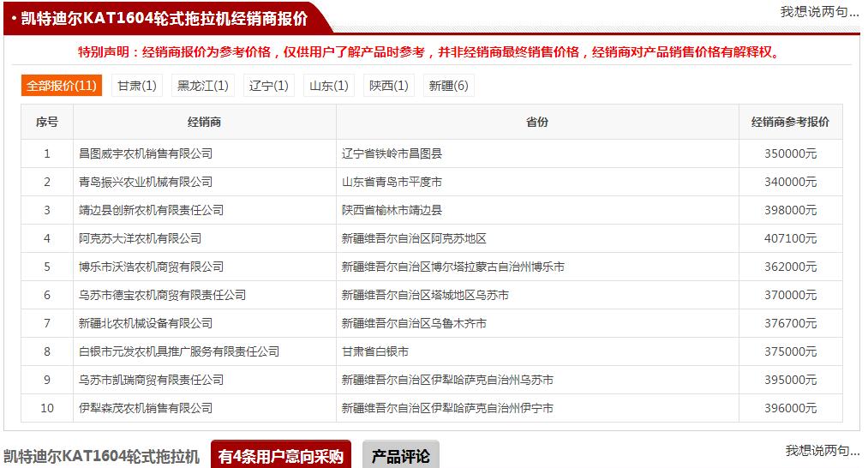Image resolution: width=868 pixels, height=468 pixels.
Task: Open dealer 昌图威宇农机销售有限公司
Action: click(146, 153)
